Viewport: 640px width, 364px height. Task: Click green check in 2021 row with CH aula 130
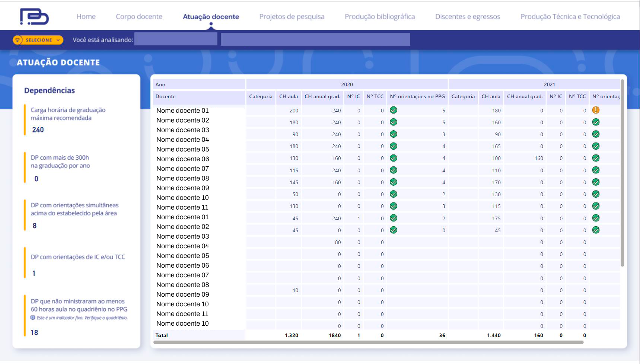[x=596, y=194]
